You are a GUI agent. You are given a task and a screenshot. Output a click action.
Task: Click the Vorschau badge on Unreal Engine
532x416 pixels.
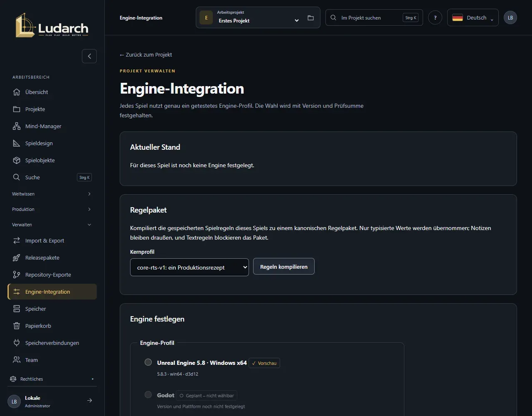tap(264, 363)
